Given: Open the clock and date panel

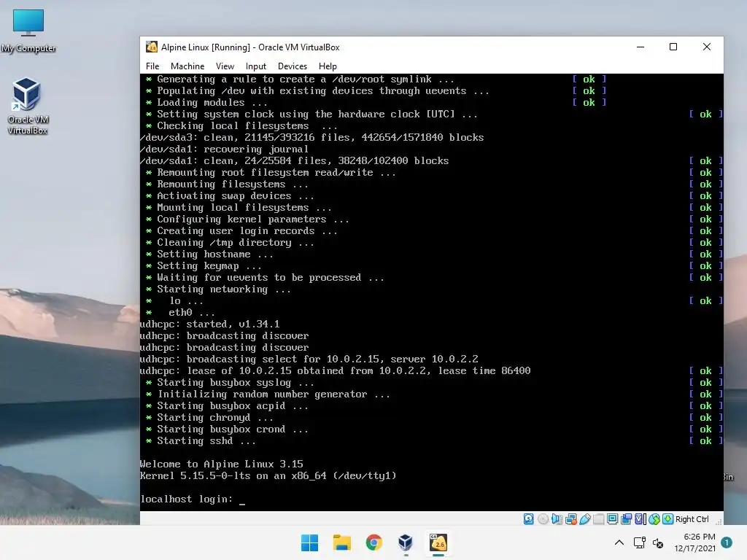Looking at the screenshot, I should click(x=694, y=542).
